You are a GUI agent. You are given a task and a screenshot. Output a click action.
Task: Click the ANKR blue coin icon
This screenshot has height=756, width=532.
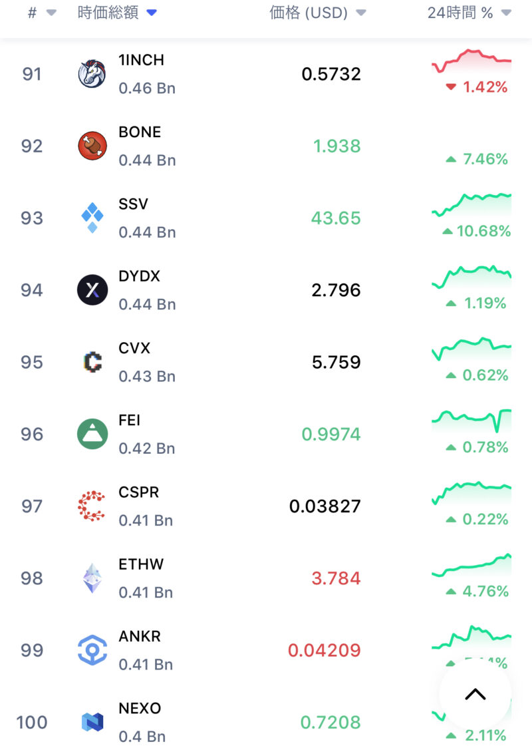pos(92,650)
